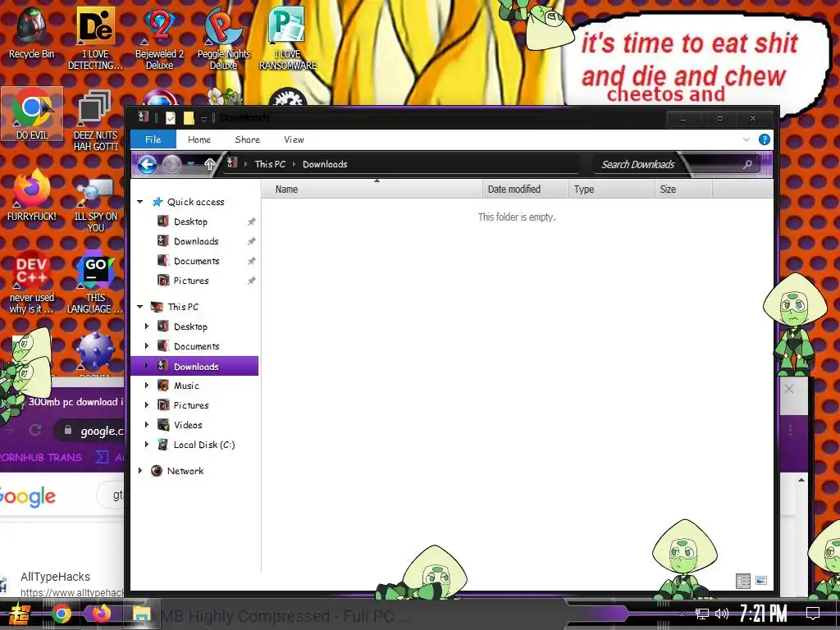This screenshot has width=840, height=630.
Task: Click the search magnifier icon in Explorer
Action: point(747,164)
